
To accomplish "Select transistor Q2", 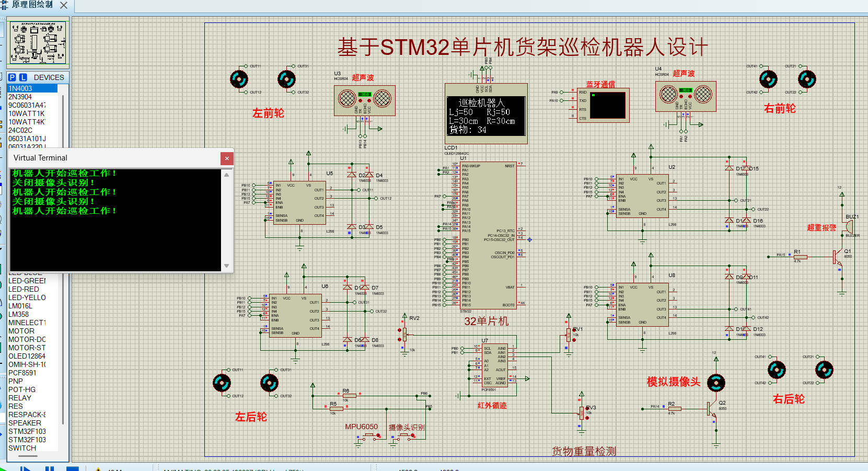I will coord(712,409).
